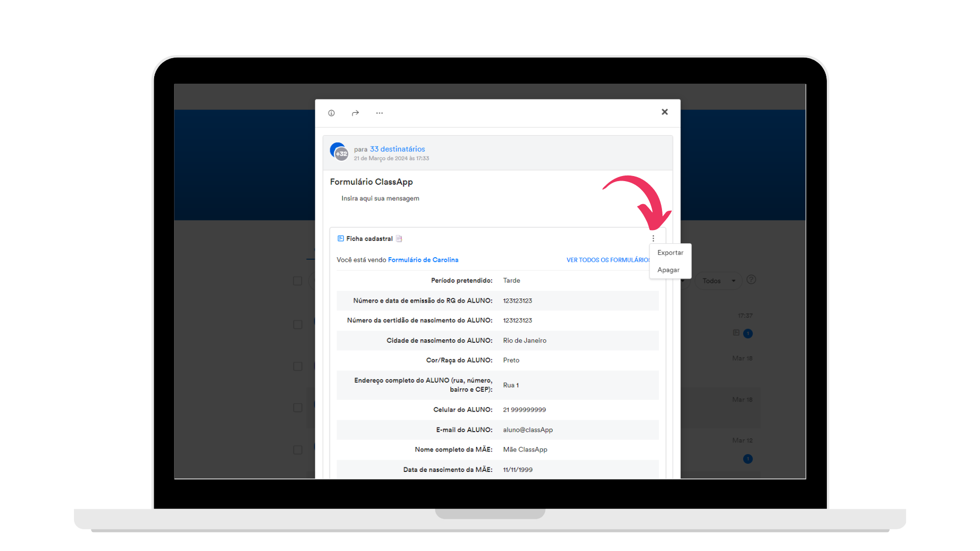
Task: Select the address value Rua 1
Action: click(x=511, y=385)
